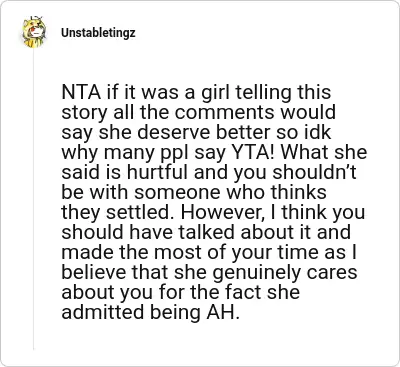
Task: Click the line 'made the most of your time as I'
Action: [x=209, y=252]
